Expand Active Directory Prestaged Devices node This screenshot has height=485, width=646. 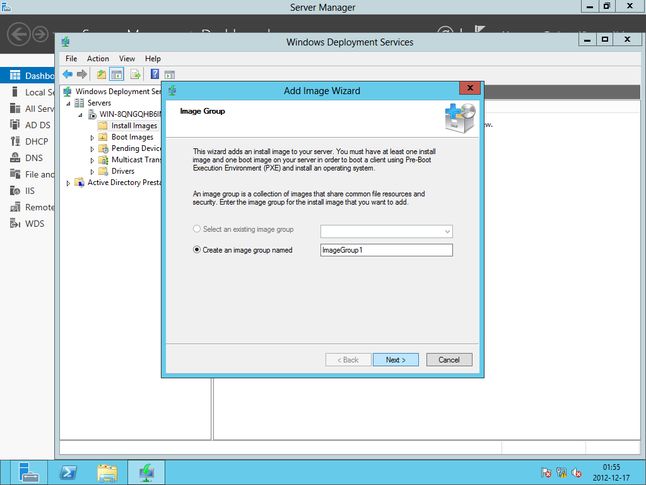68,183
